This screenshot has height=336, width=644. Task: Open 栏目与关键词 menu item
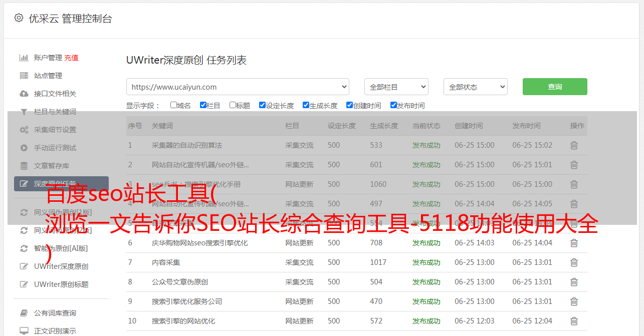pos(55,112)
